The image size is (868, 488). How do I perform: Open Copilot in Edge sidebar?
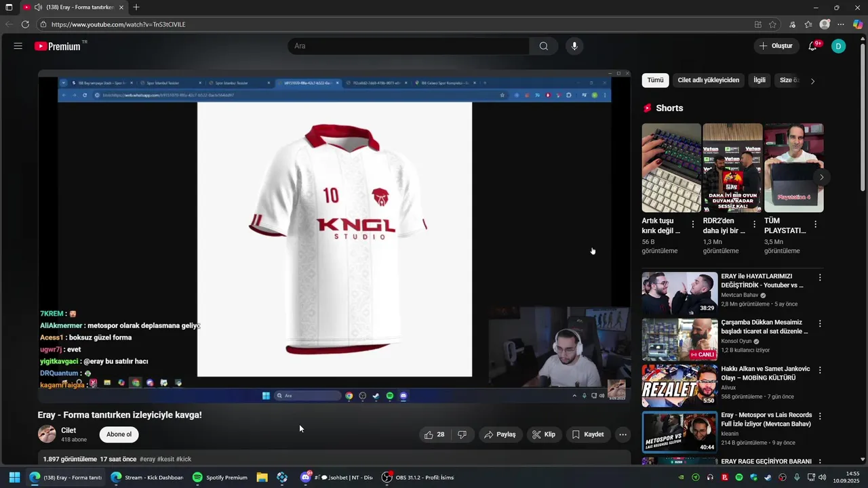[858, 24]
